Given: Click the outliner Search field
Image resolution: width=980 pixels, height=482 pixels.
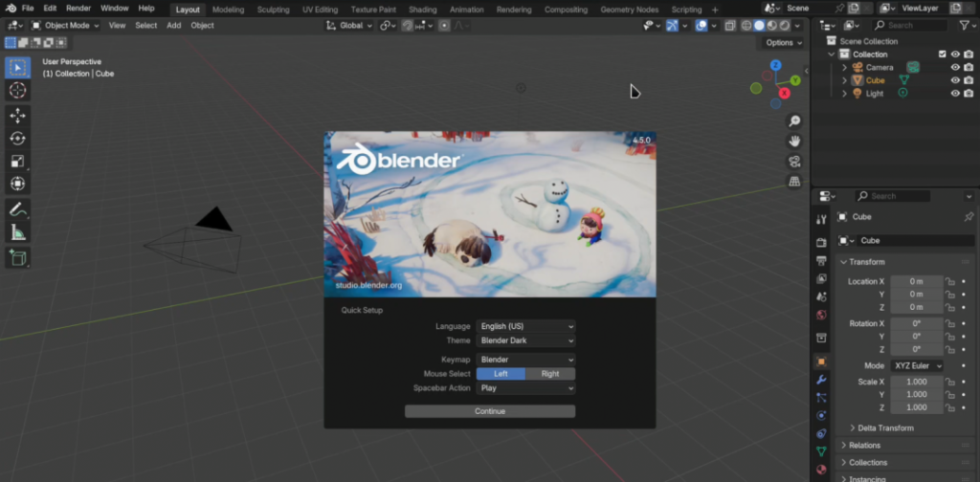Looking at the screenshot, I should (911, 26).
